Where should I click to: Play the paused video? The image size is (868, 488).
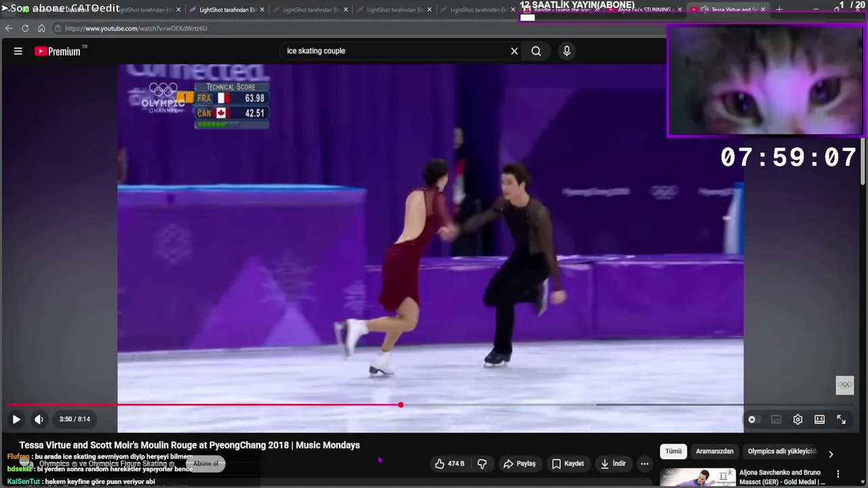click(16, 420)
